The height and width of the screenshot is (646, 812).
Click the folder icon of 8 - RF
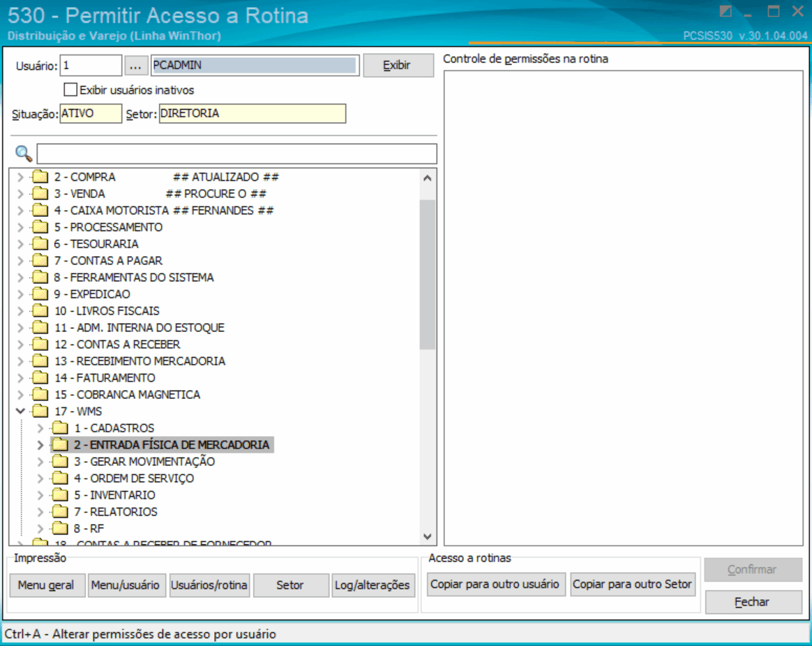click(60, 528)
